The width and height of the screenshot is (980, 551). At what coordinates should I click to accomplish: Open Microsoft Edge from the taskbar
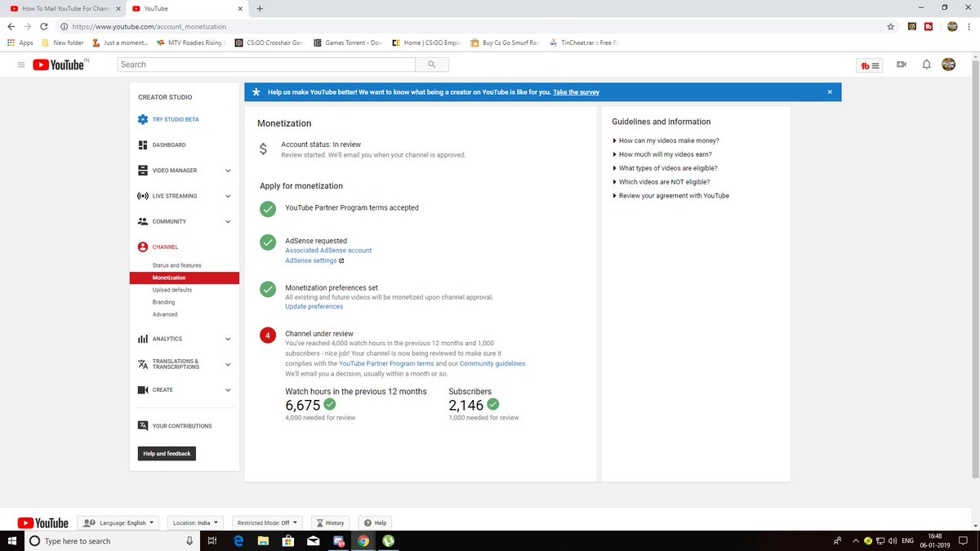click(x=239, y=540)
